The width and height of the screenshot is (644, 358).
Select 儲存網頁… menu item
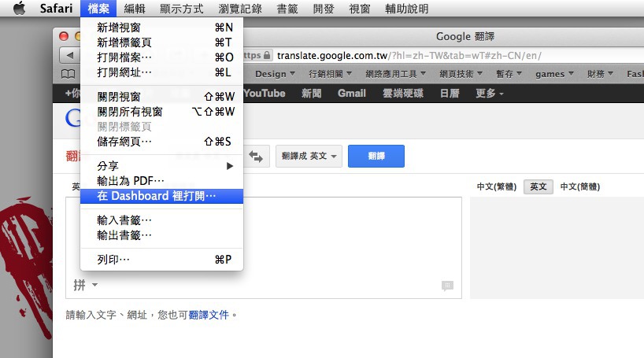[162, 142]
